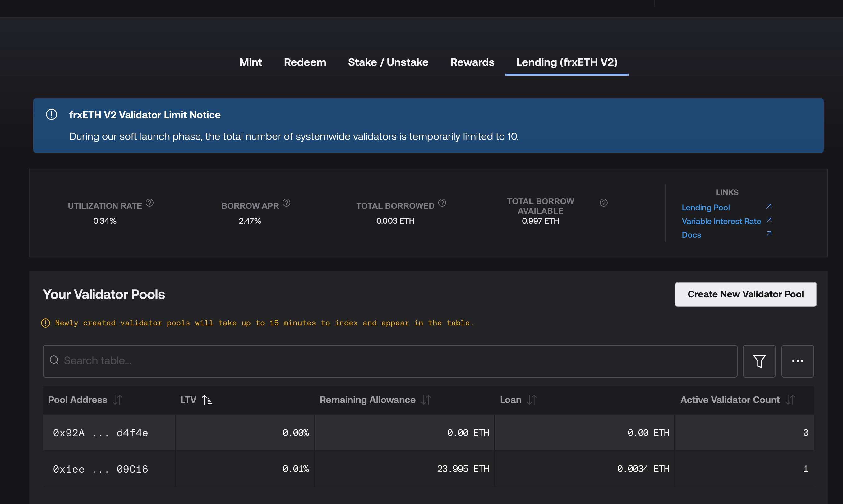Click Utilization Rate help question icon
Image resolution: width=843 pixels, height=504 pixels.
(x=150, y=203)
